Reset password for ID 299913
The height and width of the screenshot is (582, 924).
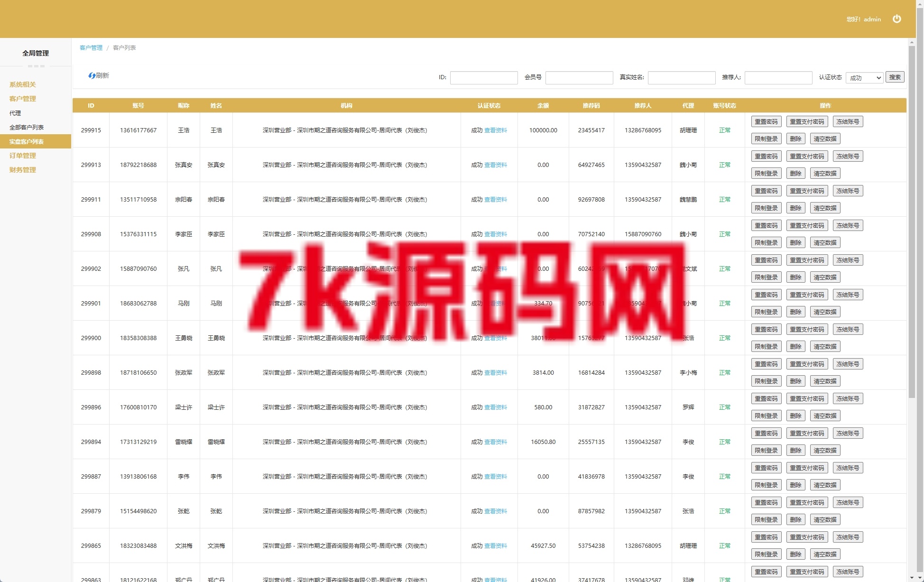coord(766,156)
